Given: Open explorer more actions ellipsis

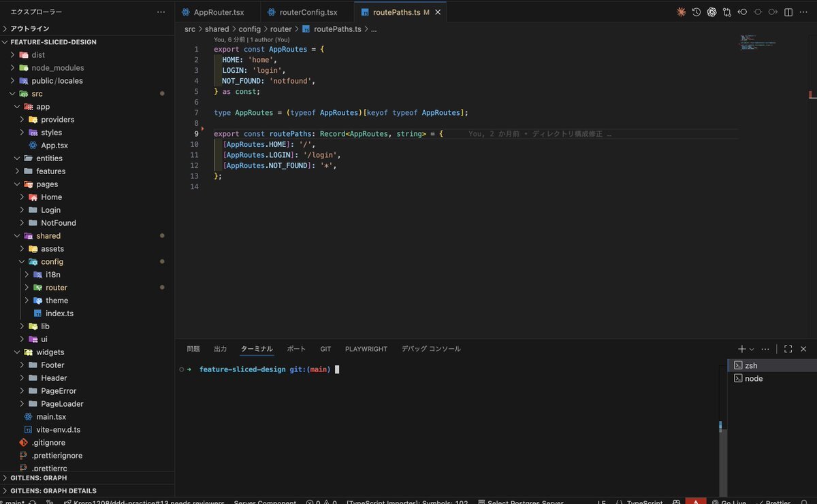Looking at the screenshot, I should [x=161, y=12].
